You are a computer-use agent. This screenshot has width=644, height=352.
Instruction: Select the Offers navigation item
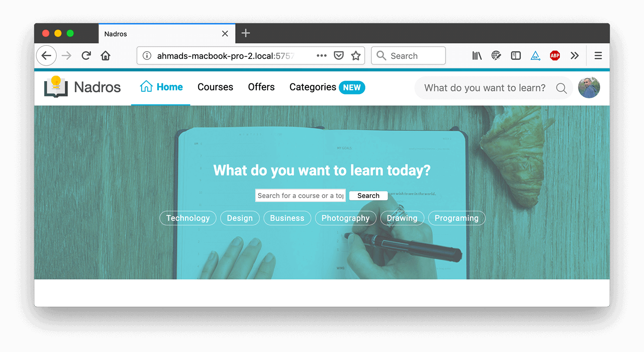point(261,87)
